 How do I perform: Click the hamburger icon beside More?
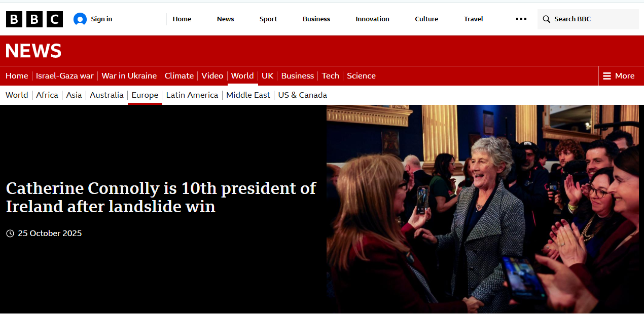606,76
